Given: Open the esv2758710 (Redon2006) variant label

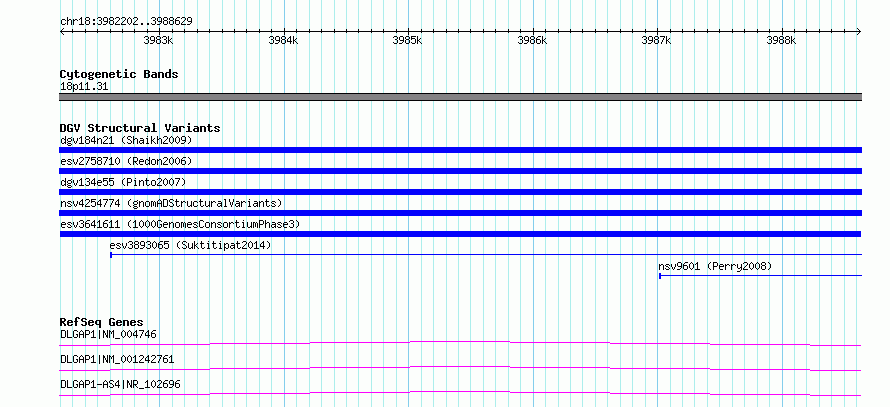Looking at the screenshot, I should pyautogui.click(x=126, y=161).
